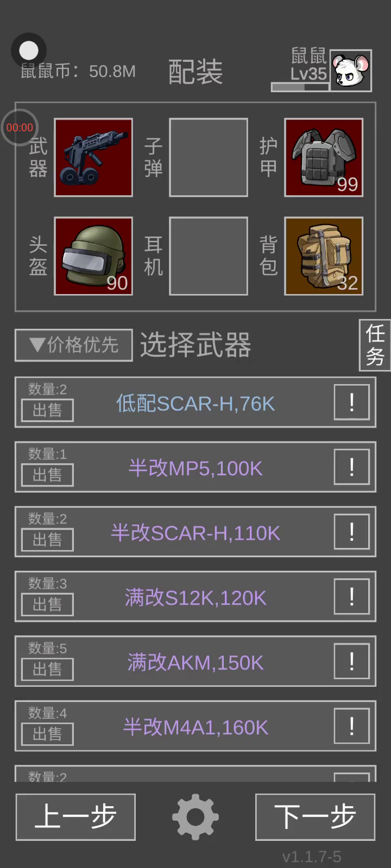Open settings with the gear icon

click(195, 817)
